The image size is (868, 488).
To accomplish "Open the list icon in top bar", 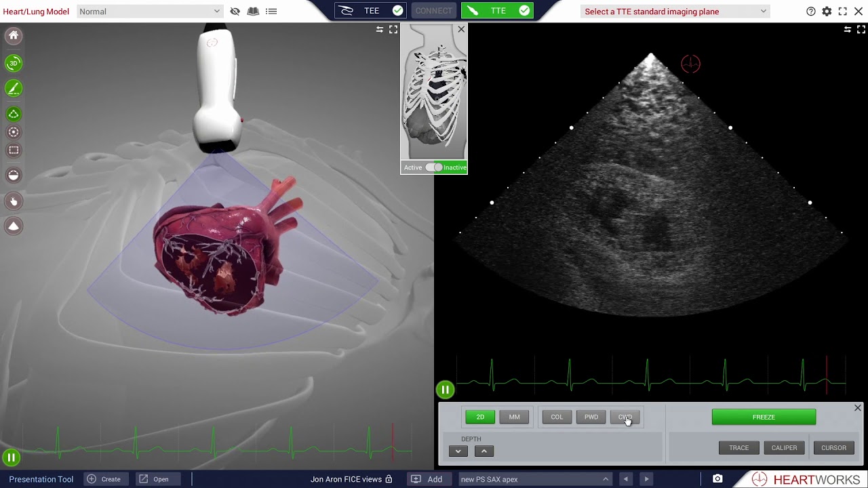I will pyautogui.click(x=271, y=12).
